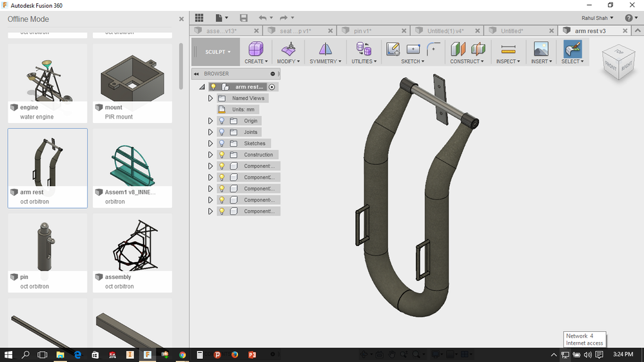Click the Utilities toolbar icon

pos(364,49)
